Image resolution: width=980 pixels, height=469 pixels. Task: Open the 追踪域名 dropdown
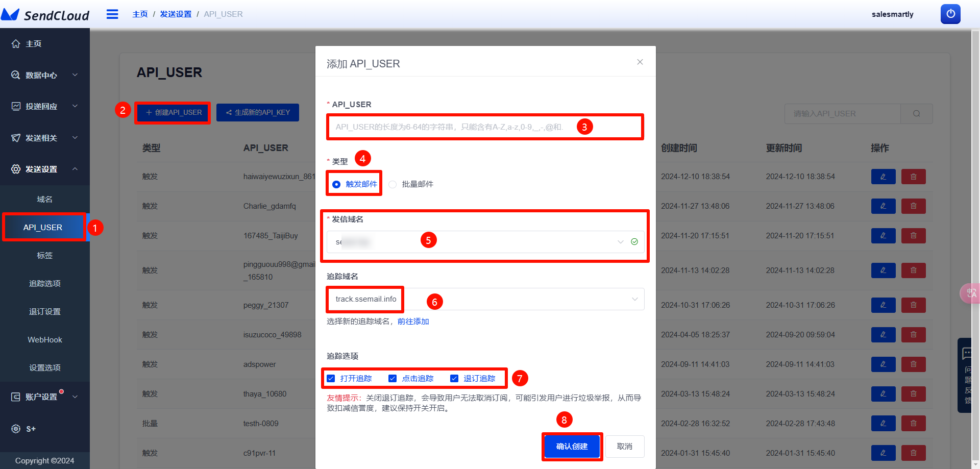[x=634, y=299]
